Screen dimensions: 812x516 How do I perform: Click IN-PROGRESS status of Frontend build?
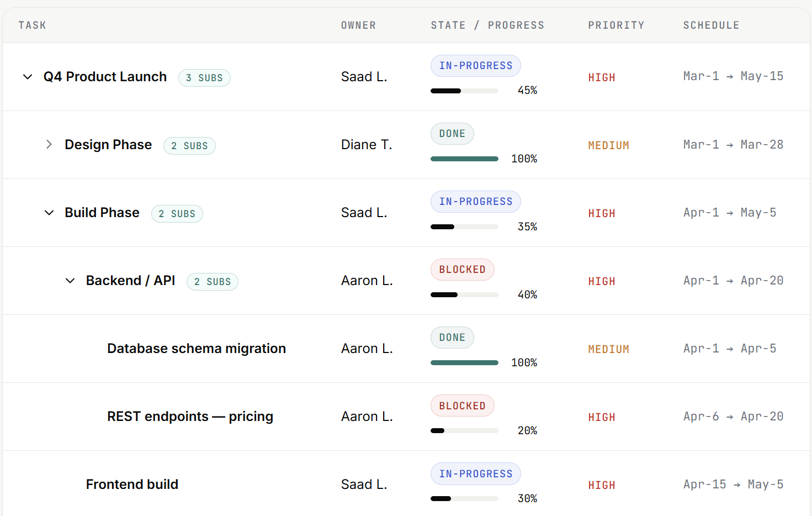pos(476,474)
